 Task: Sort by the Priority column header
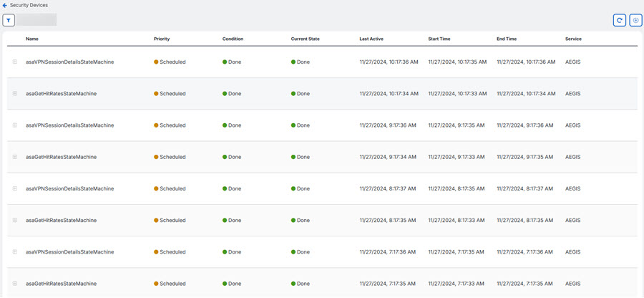162,39
